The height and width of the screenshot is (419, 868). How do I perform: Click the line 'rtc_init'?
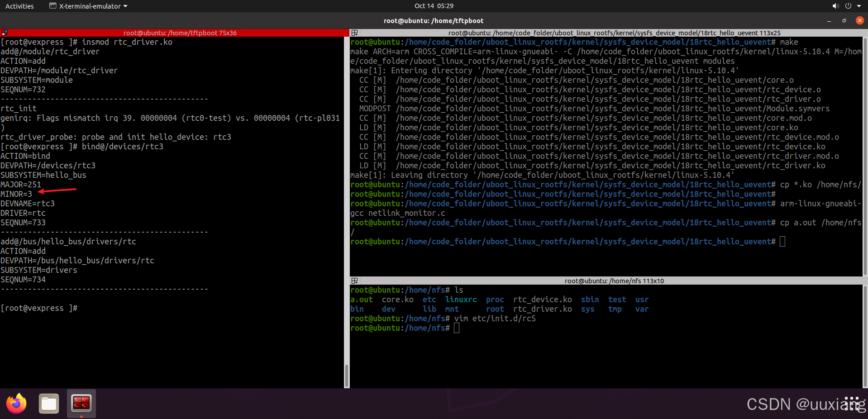(x=19, y=109)
